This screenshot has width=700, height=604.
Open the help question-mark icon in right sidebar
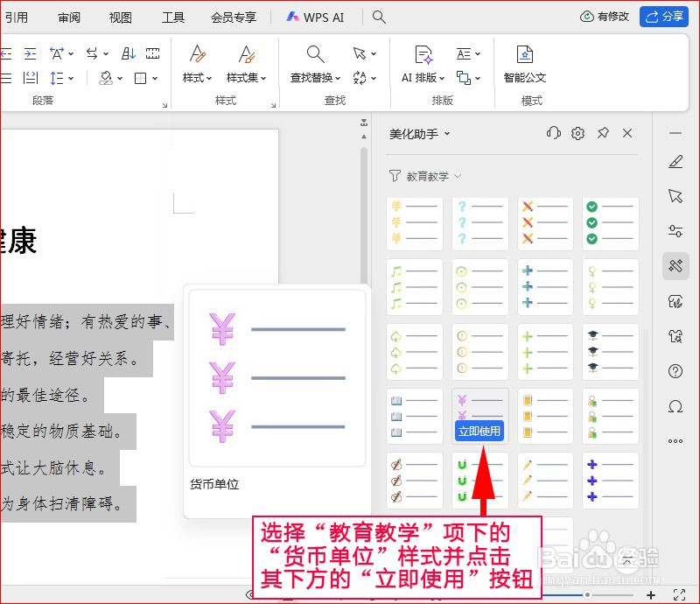click(675, 371)
